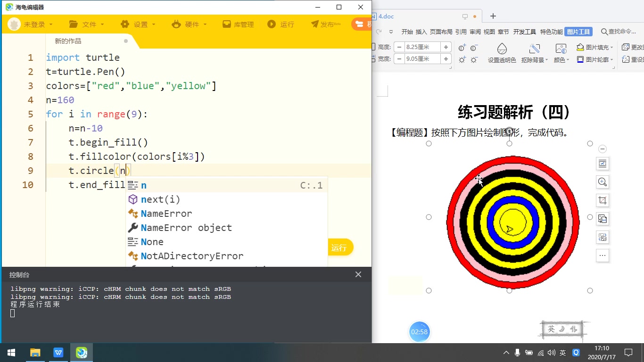Click the 发布 (publish) toolbar icon
Screen dimensions: 644x362
[325, 24]
